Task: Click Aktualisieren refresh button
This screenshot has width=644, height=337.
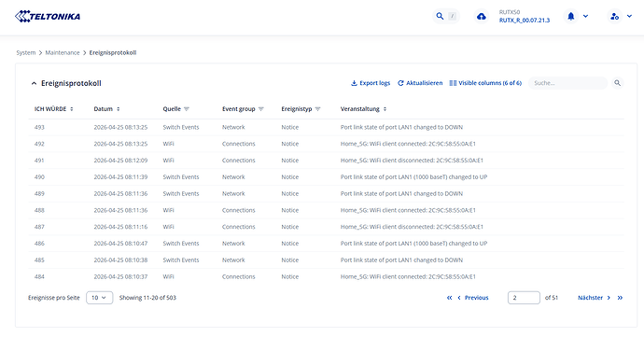Action: [420, 83]
